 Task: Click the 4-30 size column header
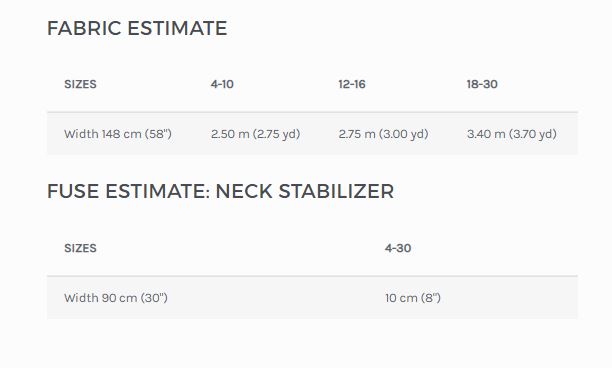[398, 248]
